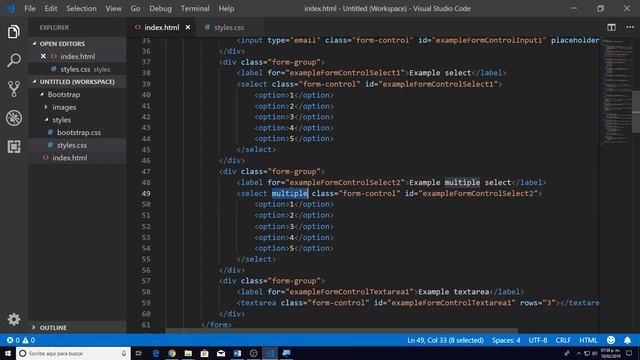Collapse the Untitled (Workspace) section
Viewport: 640px width, 360px height.
coord(34,82)
